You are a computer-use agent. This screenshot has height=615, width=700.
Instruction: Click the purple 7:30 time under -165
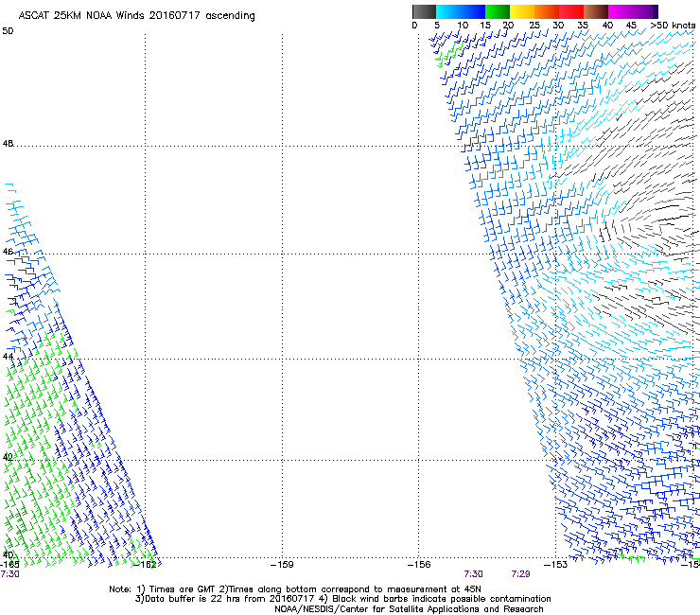(x=9, y=574)
